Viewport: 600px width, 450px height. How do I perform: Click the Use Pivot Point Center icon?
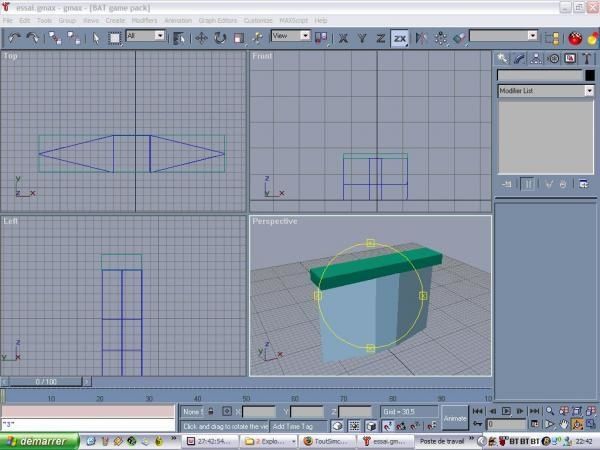[321, 38]
